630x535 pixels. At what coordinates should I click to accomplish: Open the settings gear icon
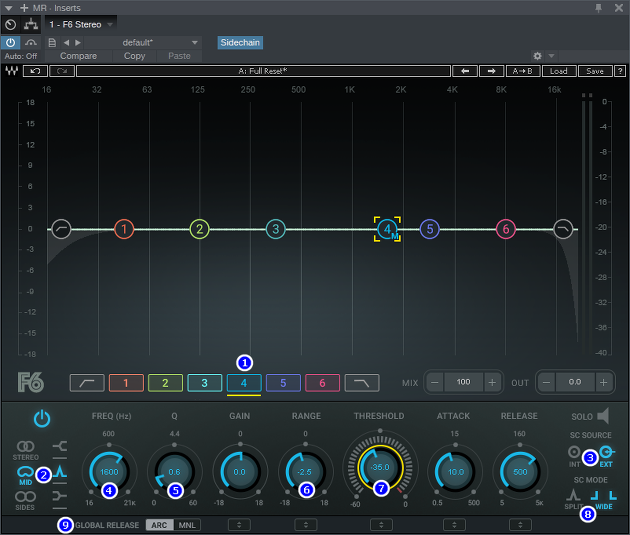coord(538,56)
